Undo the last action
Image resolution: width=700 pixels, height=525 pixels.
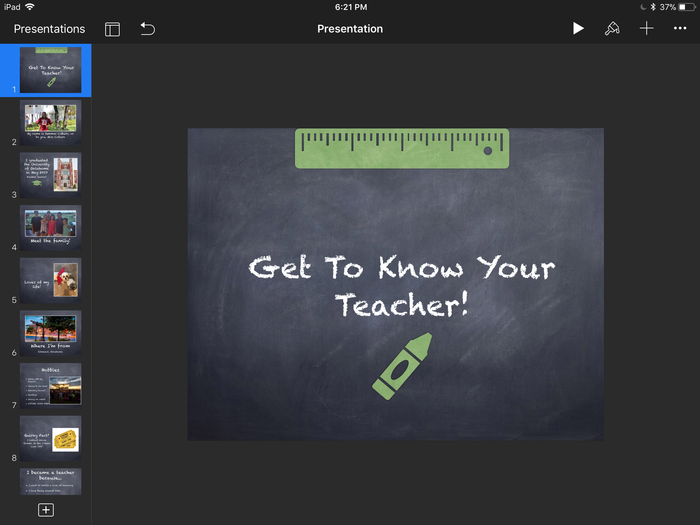click(148, 29)
